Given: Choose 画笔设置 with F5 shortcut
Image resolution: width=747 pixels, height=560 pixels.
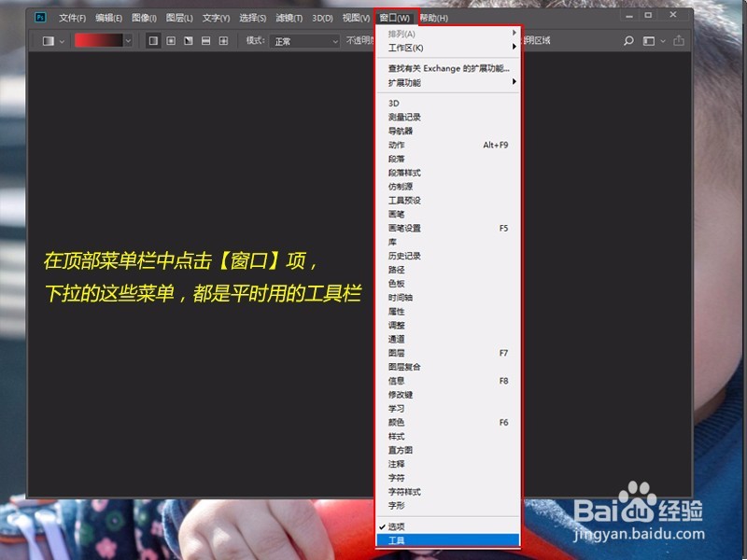Looking at the screenshot, I should pos(448,228).
